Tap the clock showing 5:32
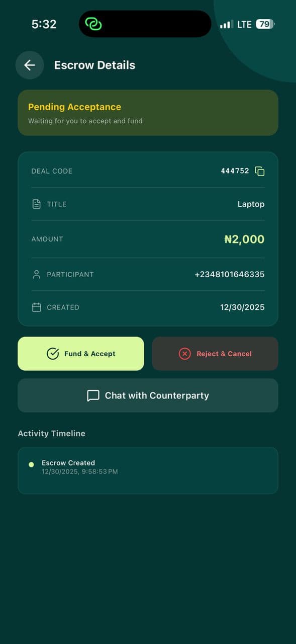Image resolution: width=296 pixels, height=644 pixels. pyautogui.click(x=44, y=24)
